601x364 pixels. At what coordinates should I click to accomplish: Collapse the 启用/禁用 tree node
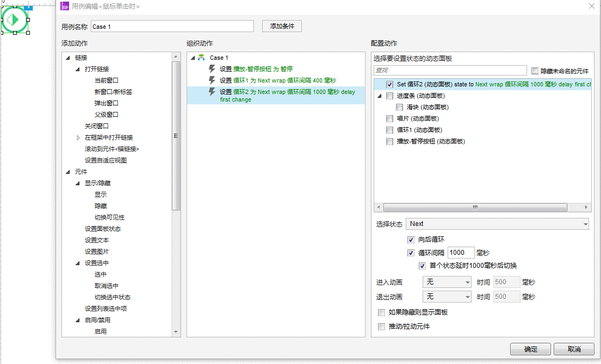click(77, 320)
